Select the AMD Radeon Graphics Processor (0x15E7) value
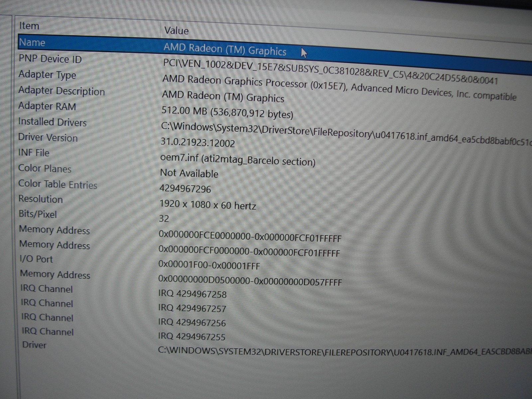Viewport: 532px width, 399px height. click(339, 88)
